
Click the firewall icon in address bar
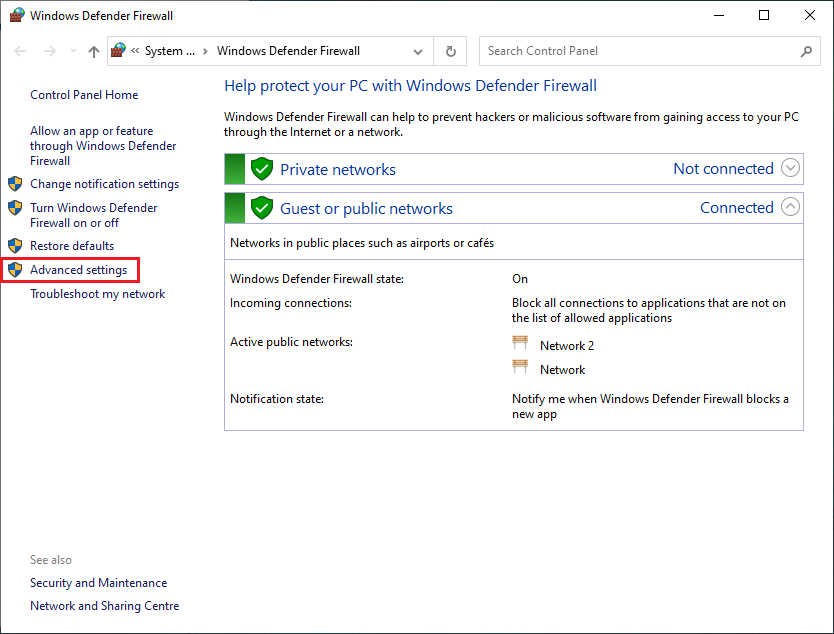point(118,51)
